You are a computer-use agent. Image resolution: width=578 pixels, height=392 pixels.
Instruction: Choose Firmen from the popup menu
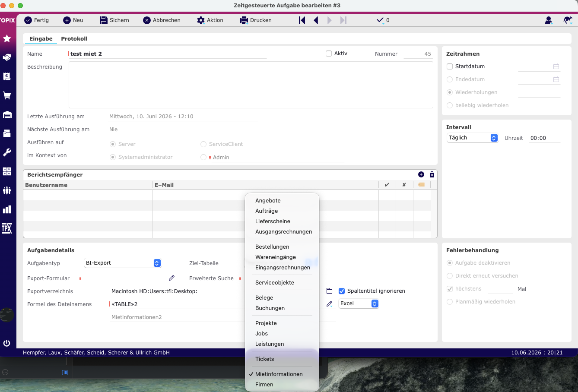(x=282, y=384)
